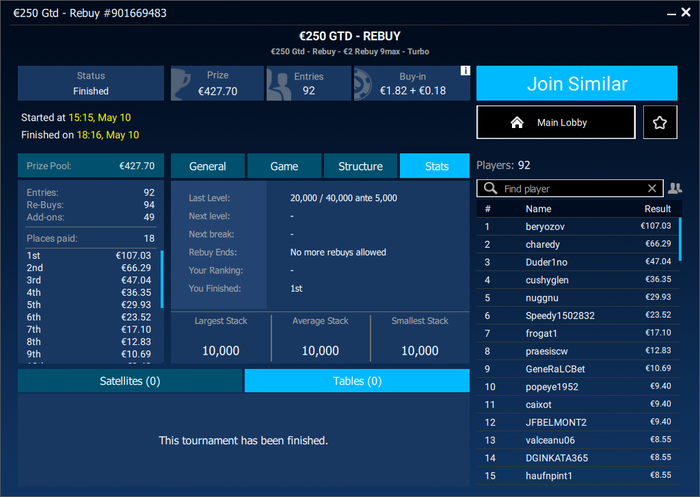
Task: Click the 2nd place €66.29 payout row
Action: pos(89,268)
